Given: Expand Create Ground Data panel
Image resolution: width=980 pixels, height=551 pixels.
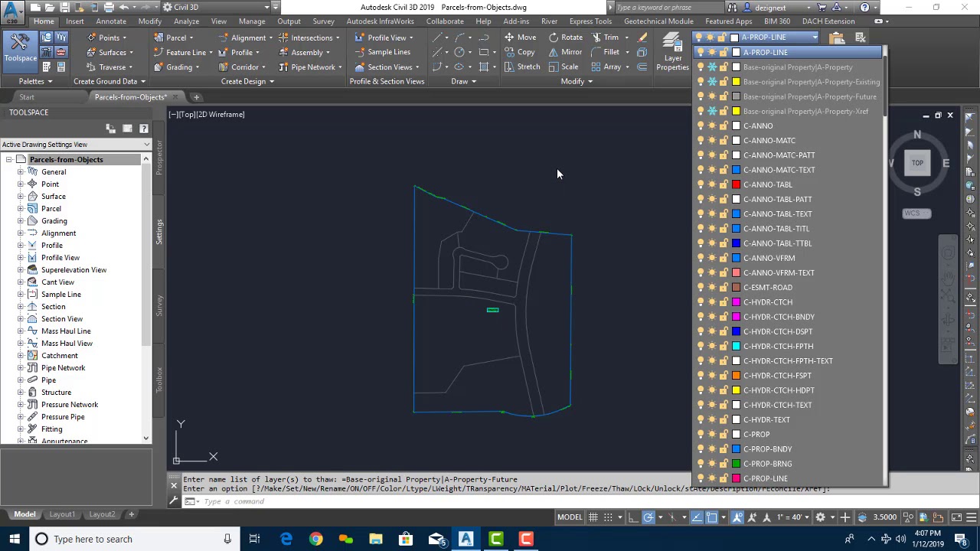Looking at the screenshot, I should tap(109, 81).
